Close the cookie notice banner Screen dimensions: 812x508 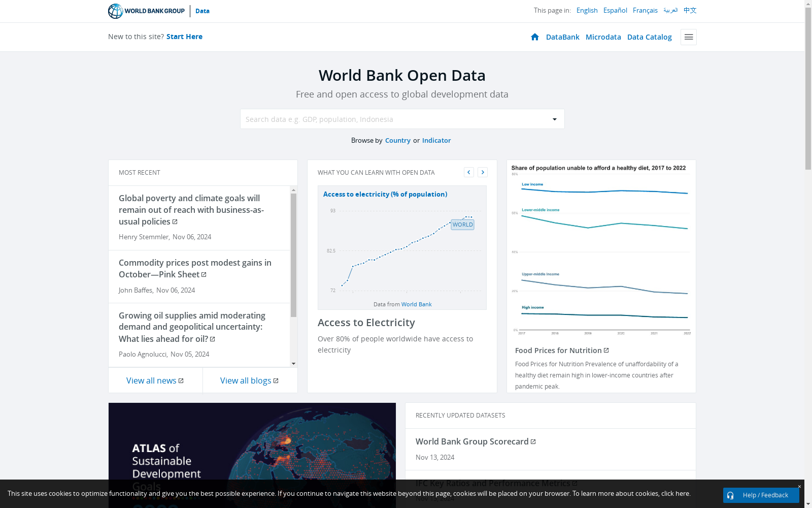[x=799, y=487]
